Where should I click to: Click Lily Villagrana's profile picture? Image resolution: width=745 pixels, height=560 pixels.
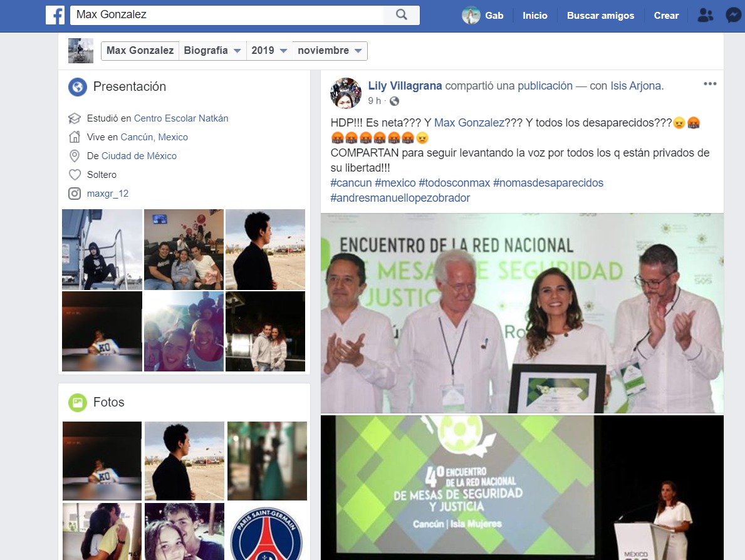[x=346, y=93]
